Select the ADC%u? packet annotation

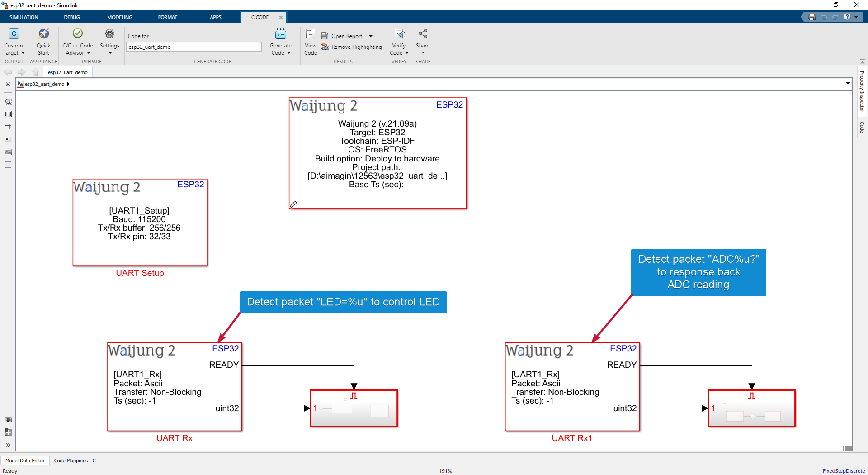pyautogui.click(x=698, y=272)
